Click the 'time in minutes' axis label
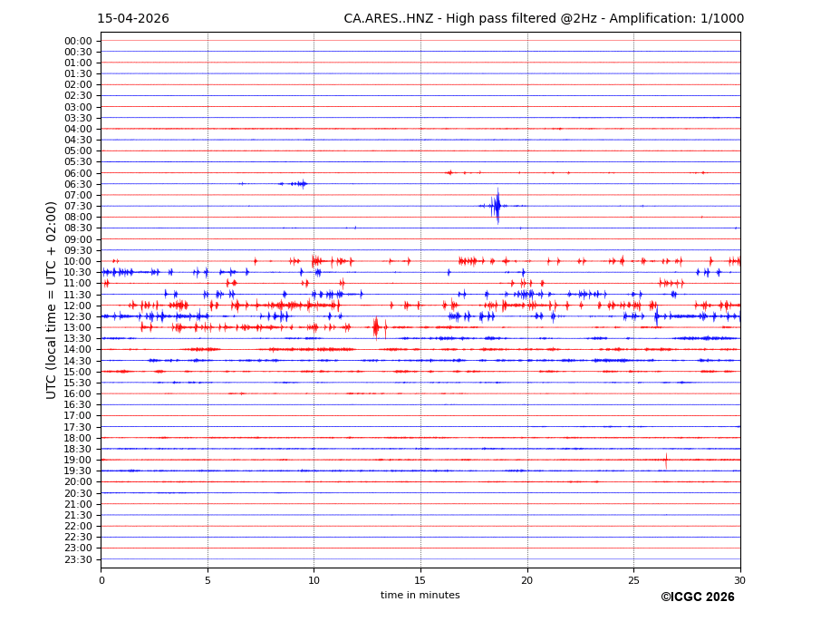Viewport: 840px width, 631px height. tap(420, 596)
